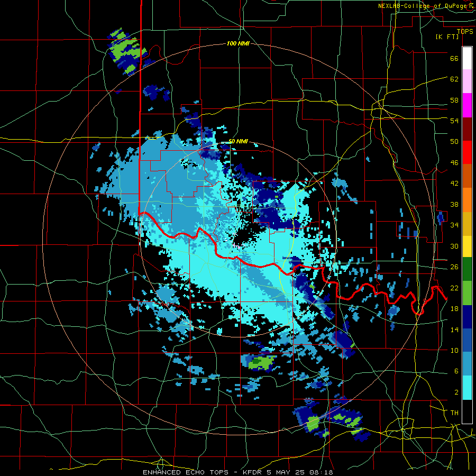Click the yellow legend swatch
This screenshot has width=476, height=476.
coord(467,246)
